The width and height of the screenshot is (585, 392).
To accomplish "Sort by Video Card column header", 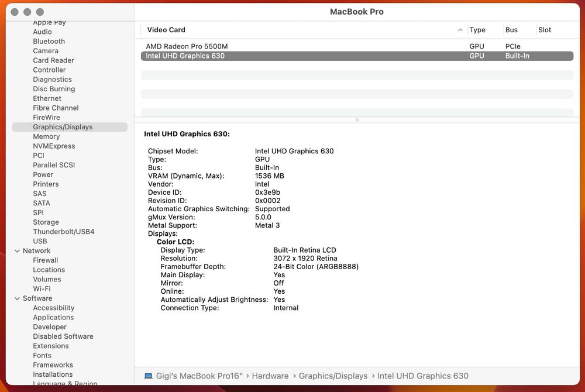I will pyautogui.click(x=166, y=30).
